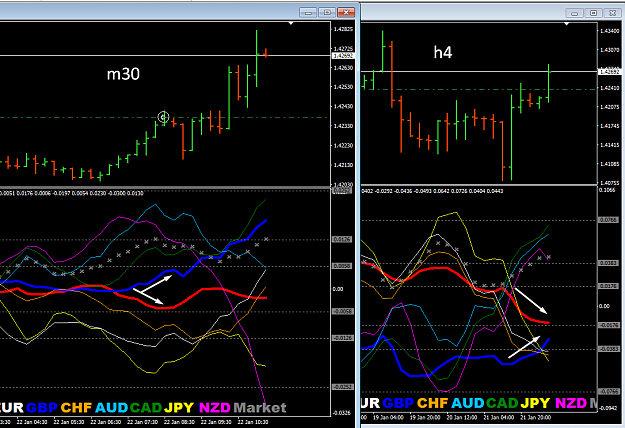Click 19 Jan 04:00 on h4 time axis

(x=388, y=417)
